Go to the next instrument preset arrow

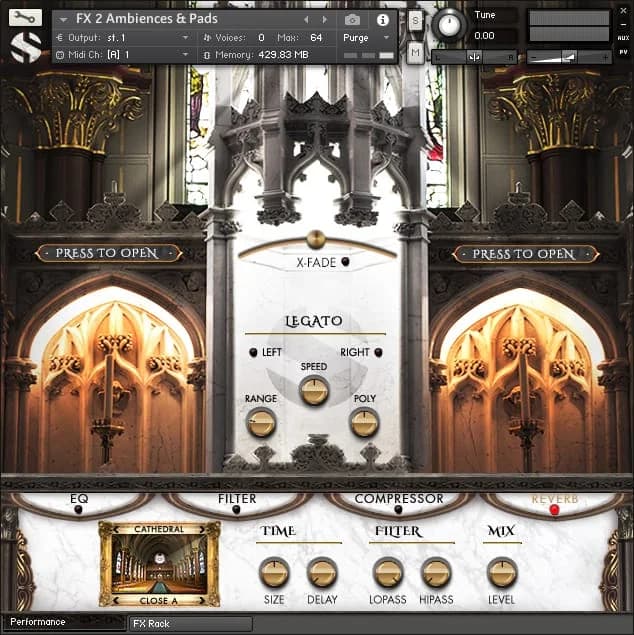tap(322, 19)
